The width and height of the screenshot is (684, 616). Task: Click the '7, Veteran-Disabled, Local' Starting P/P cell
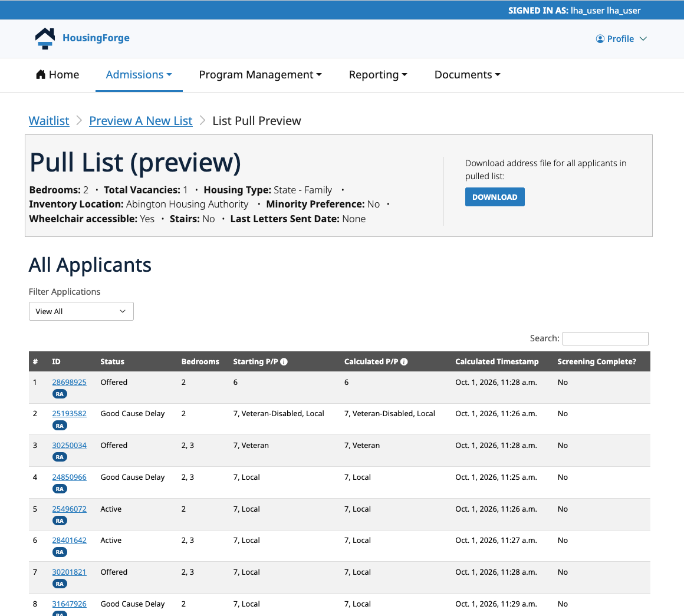click(279, 414)
